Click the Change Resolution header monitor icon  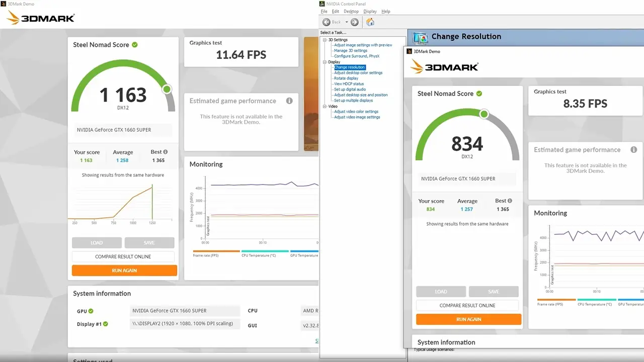(420, 37)
